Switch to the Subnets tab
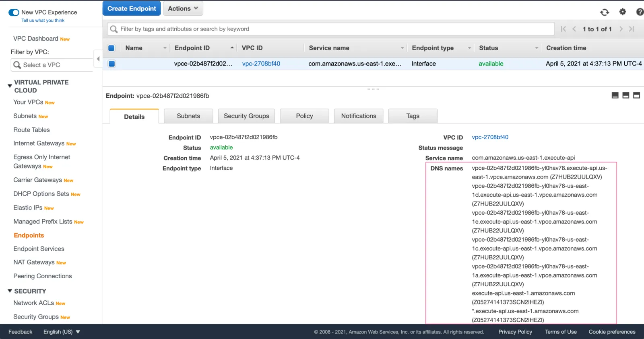 click(x=188, y=116)
